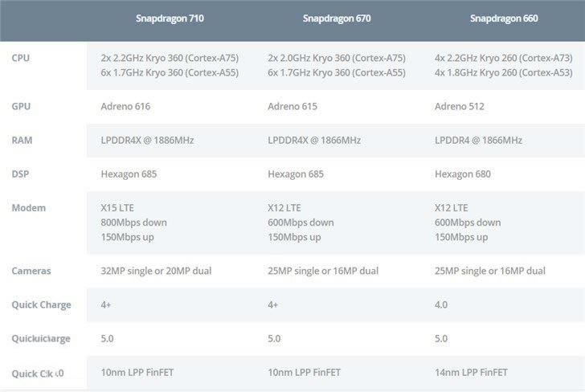Click the 'Hexagon 680' cell
This screenshot has height=392, width=585.
(463, 174)
